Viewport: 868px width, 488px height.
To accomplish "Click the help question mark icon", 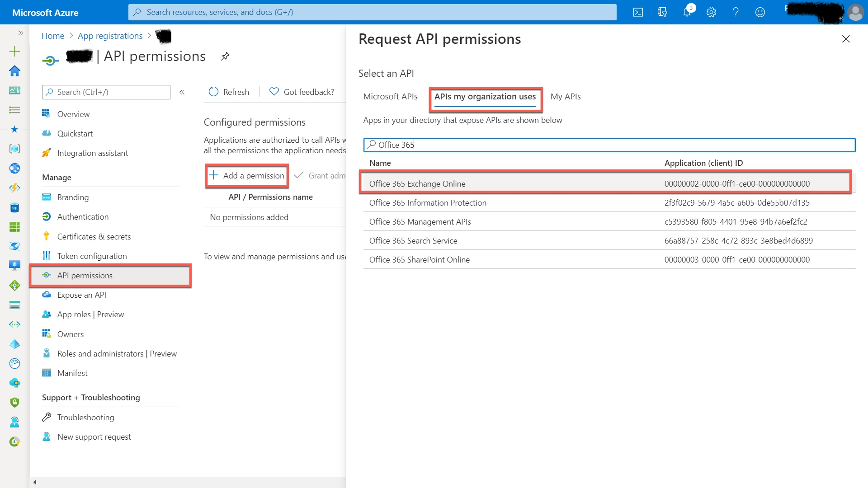I will coord(736,12).
